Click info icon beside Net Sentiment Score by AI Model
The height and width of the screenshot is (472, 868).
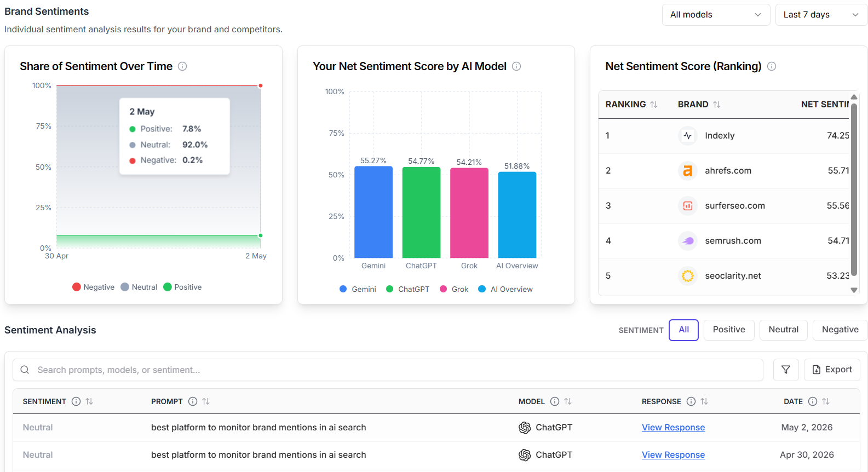516,66
